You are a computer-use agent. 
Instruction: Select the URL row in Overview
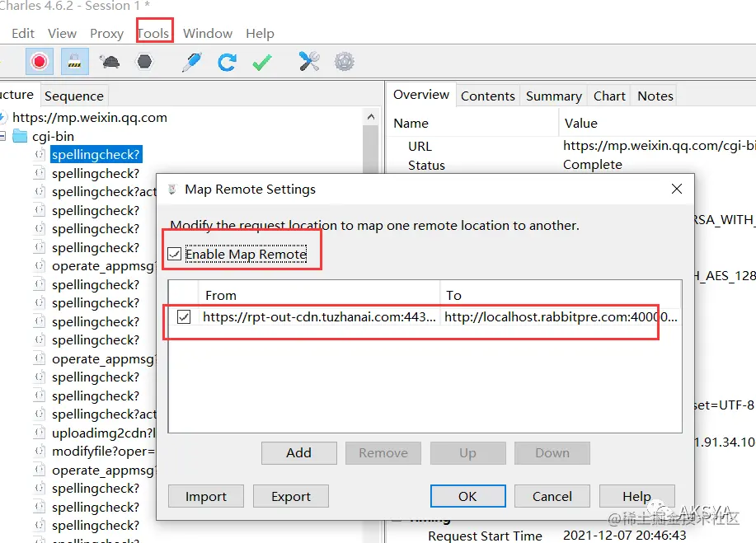(x=571, y=146)
